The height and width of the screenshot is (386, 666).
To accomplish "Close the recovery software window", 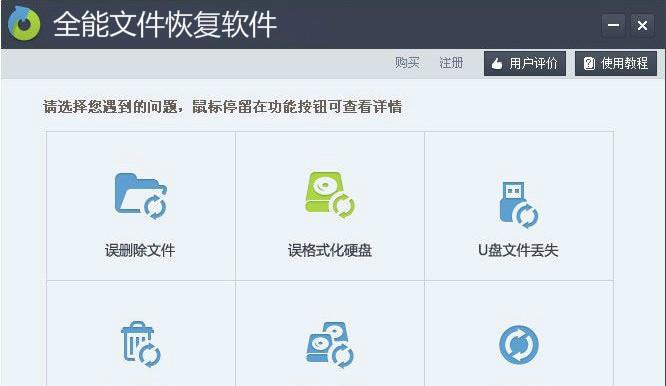I will 642,25.
